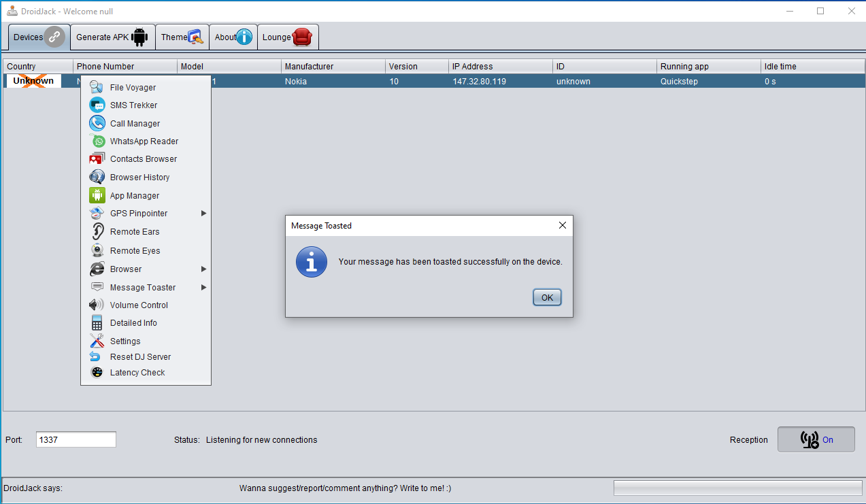Viewport: 866px width, 504px height.
Task: Click the File Voyager magnifier icon
Action: [97, 87]
